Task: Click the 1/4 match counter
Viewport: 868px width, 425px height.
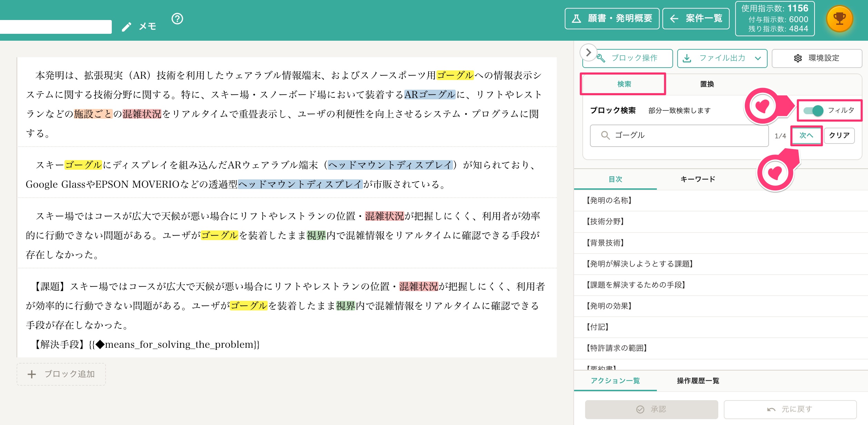Action: coord(780,136)
